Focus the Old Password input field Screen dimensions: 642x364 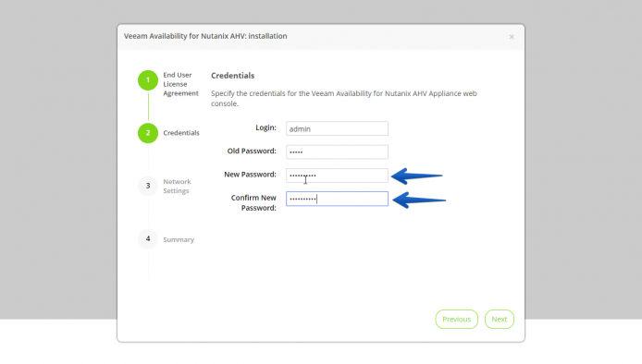click(337, 152)
